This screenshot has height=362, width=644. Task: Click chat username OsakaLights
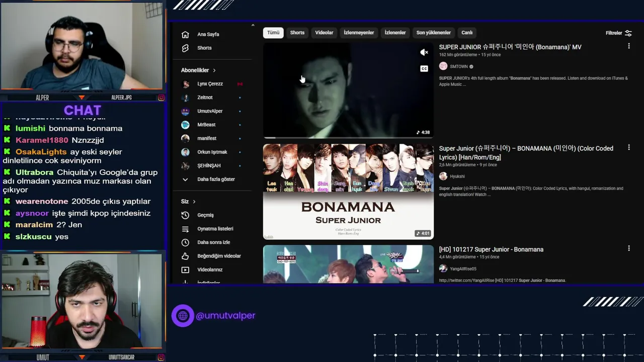[41, 152]
